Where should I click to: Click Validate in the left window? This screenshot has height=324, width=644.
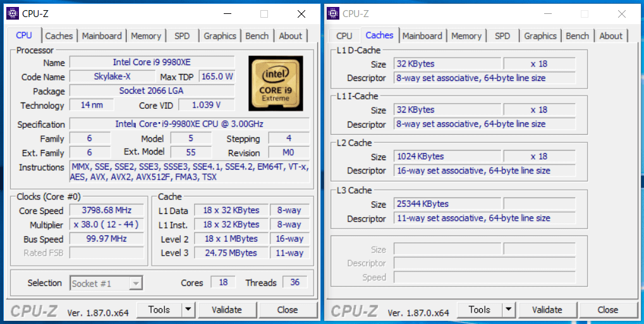click(227, 309)
